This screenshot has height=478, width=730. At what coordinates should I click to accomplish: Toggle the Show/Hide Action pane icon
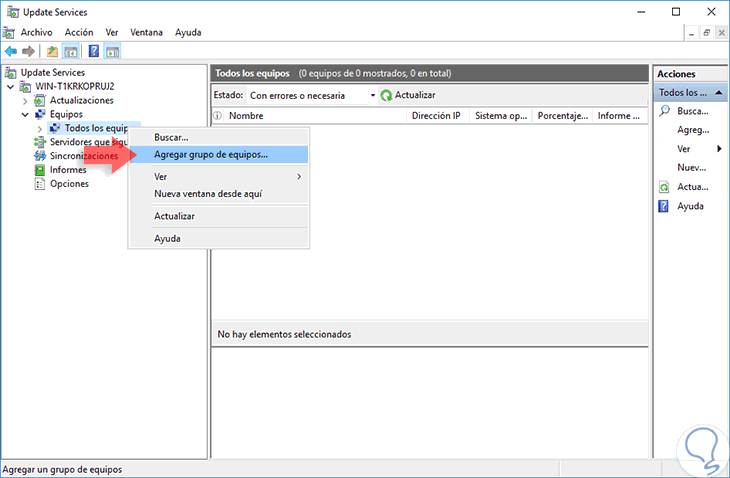(112, 51)
